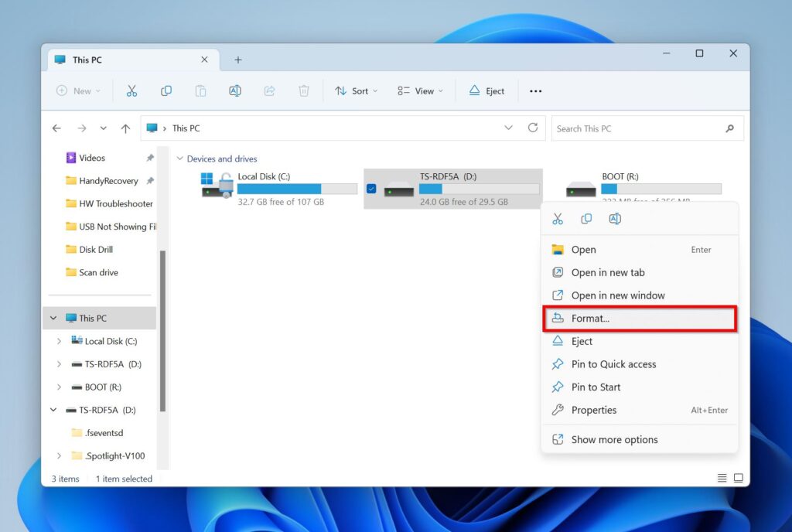This screenshot has height=532, width=792.
Task: Click the Cut scissors icon in toolbar
Action: click(x=131, y=91)
